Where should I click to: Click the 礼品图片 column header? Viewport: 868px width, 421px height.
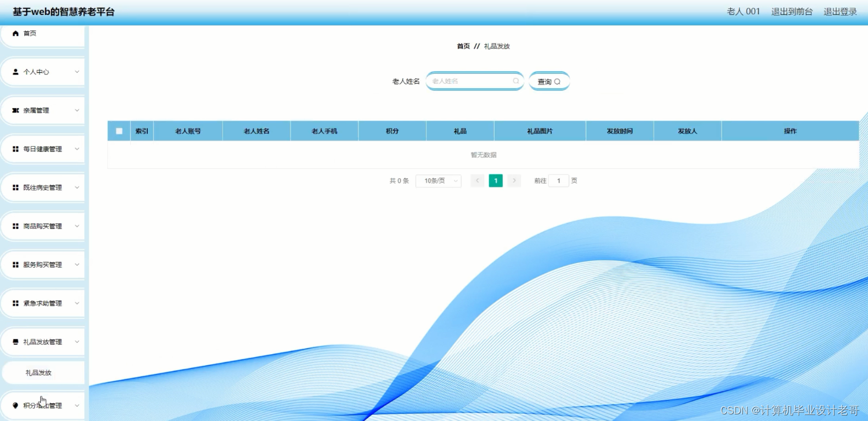pos(540,131)
